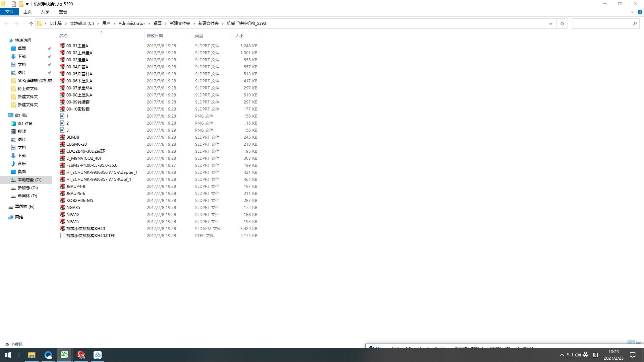The height and width of the screenshot is (362, 644).
Task: Expand the address bar history dropdown
Action: coord(550,23)
